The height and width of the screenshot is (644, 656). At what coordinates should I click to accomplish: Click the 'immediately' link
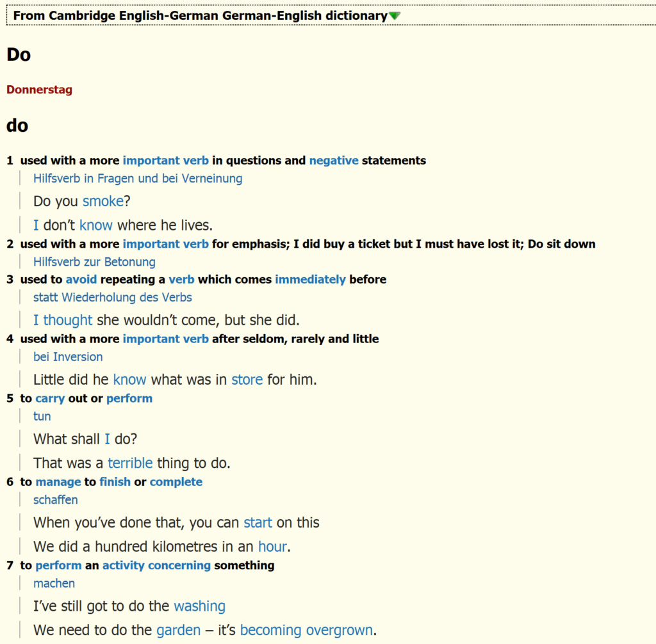tap(311, 279)
